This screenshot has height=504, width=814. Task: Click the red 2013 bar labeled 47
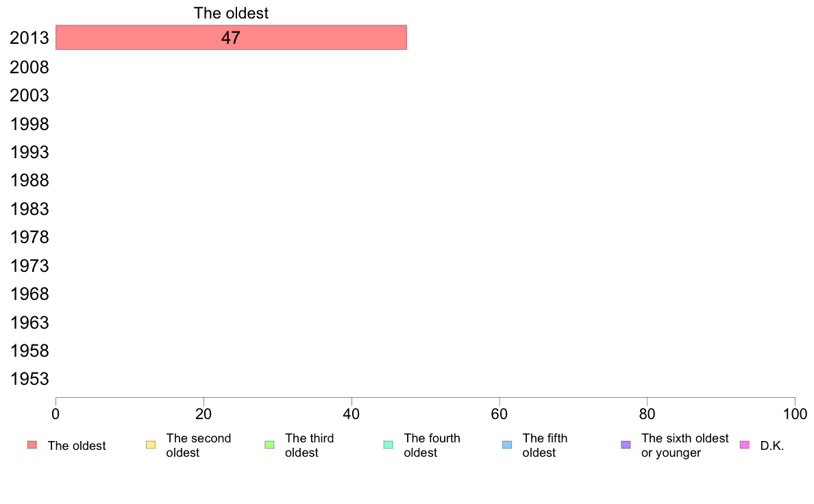[x=231, y=38]
